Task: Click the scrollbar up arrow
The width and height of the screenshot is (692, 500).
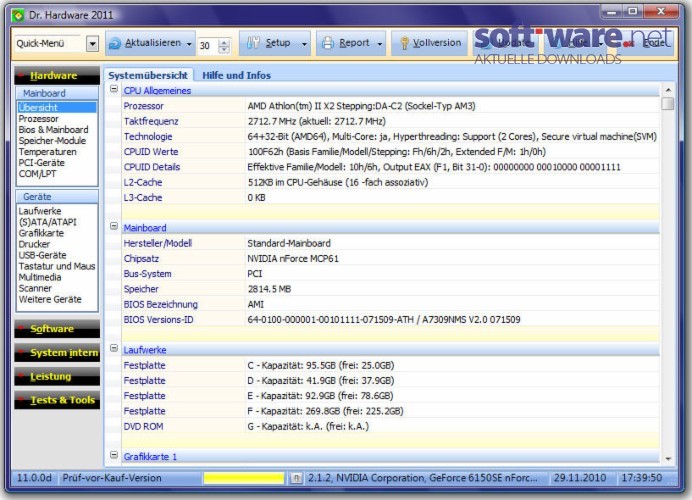Action: pos(668,90)
